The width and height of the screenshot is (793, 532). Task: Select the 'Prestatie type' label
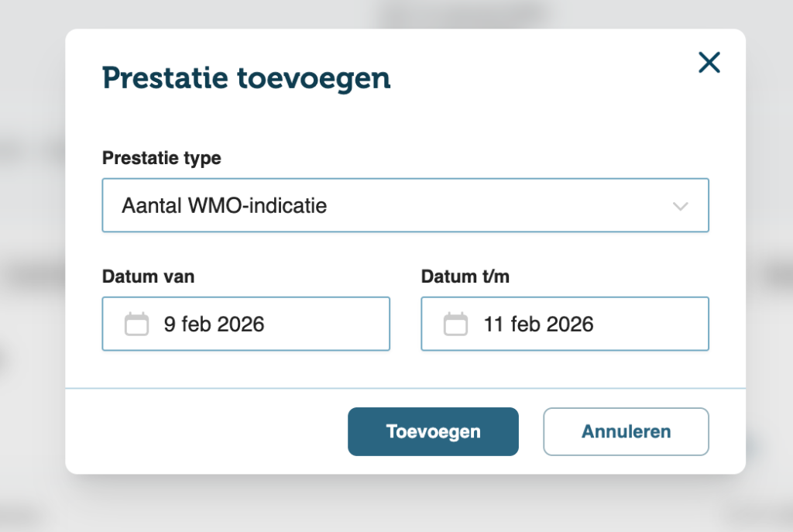pos(161,158)
